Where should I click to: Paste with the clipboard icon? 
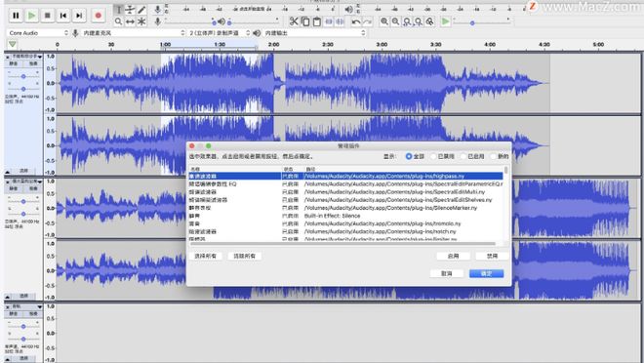pyautogui.click(x=317, y=21)
